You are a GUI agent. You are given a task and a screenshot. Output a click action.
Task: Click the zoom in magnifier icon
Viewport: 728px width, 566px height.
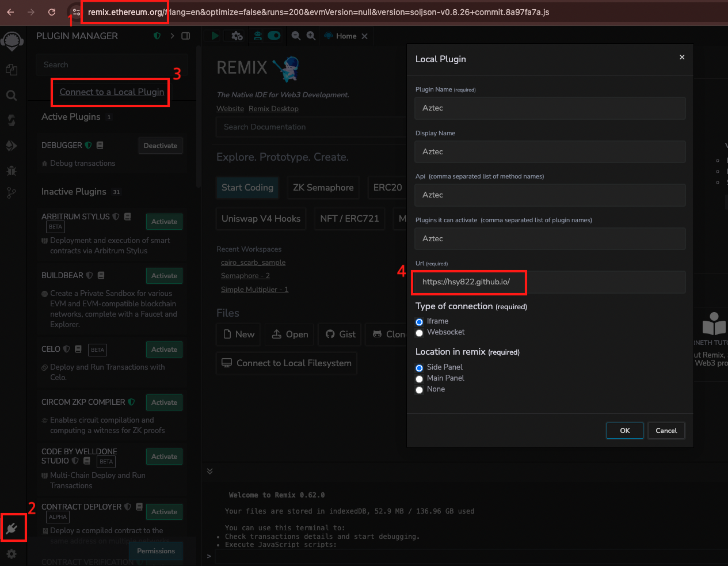click(x=311, y=36)
